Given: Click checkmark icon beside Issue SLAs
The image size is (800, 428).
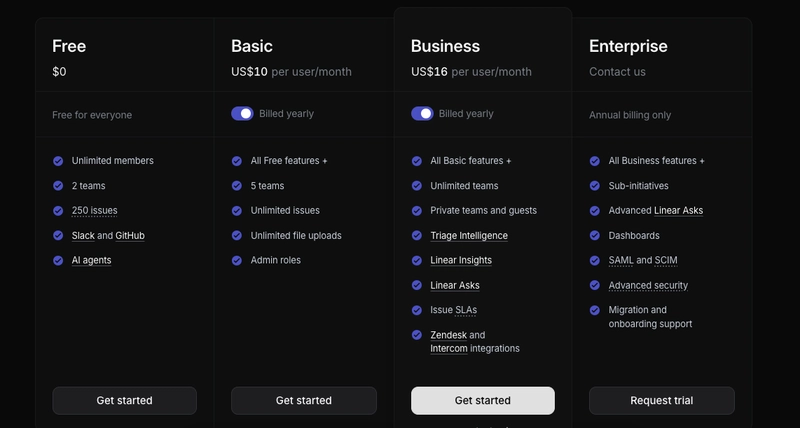Looking at the screenshot, I should click(416, 310).
